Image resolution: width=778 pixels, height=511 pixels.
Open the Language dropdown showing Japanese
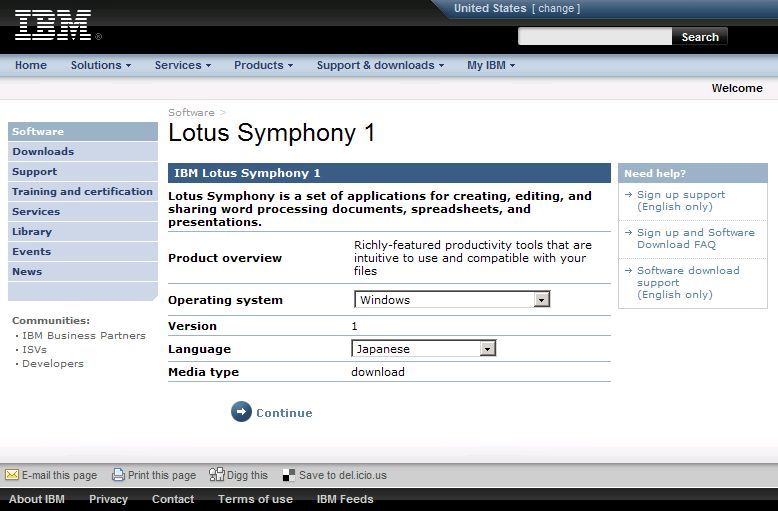tap(423, 348)
